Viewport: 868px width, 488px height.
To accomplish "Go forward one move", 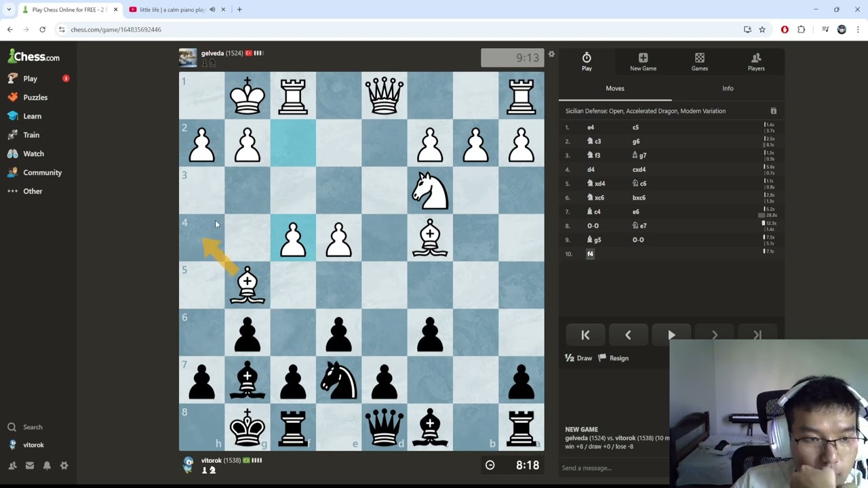I will (715, 335).
